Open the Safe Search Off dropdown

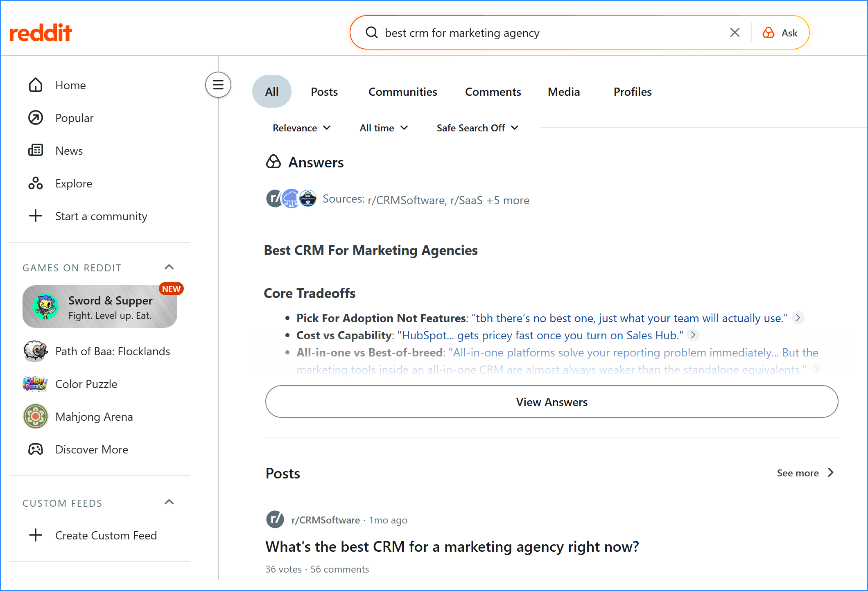coord(477,128)
